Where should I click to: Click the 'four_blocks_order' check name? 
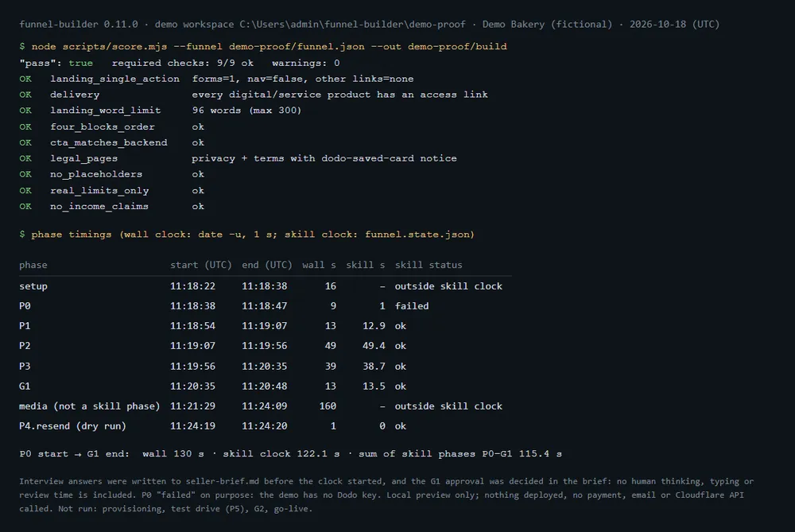click(x=103, y=126)
